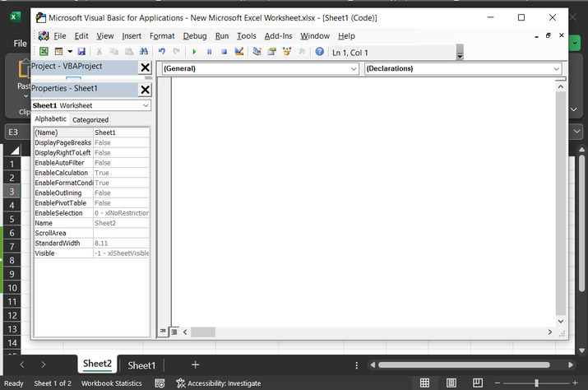Open the Window menu
The image size is (588, 390).
315,36
